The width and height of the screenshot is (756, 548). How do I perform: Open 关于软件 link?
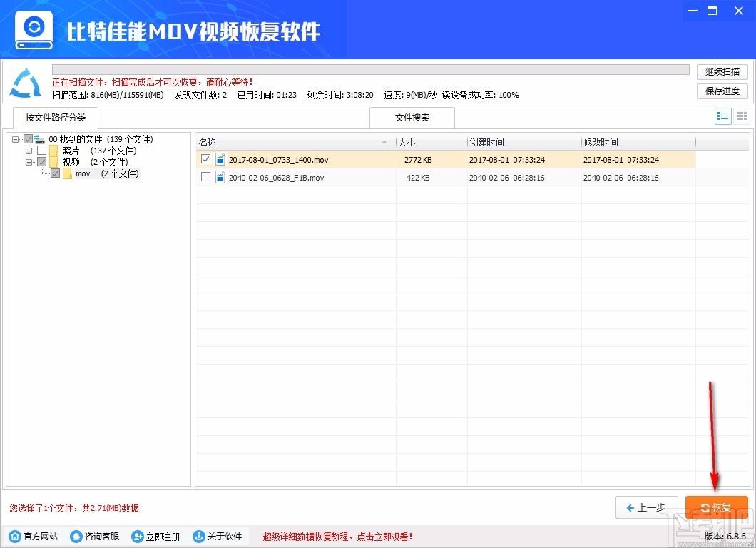(x=224, y=537)
